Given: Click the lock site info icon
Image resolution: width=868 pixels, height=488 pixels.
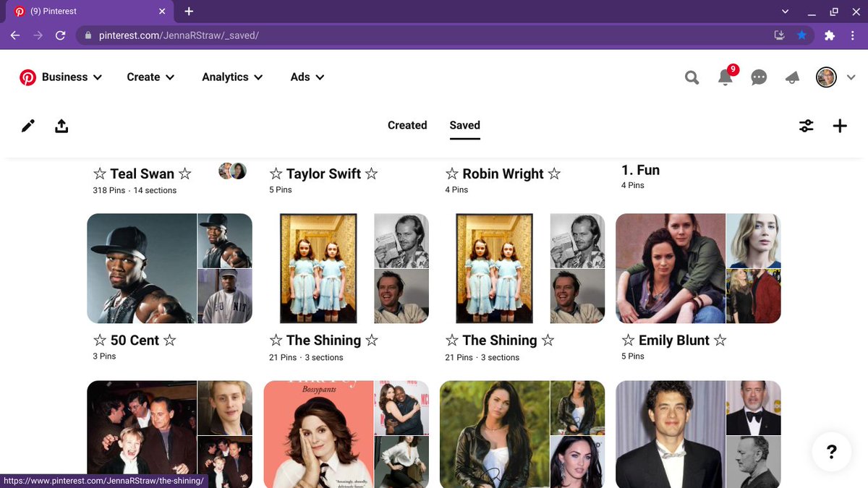Looking at the screenshot, I should pos(88,35).
